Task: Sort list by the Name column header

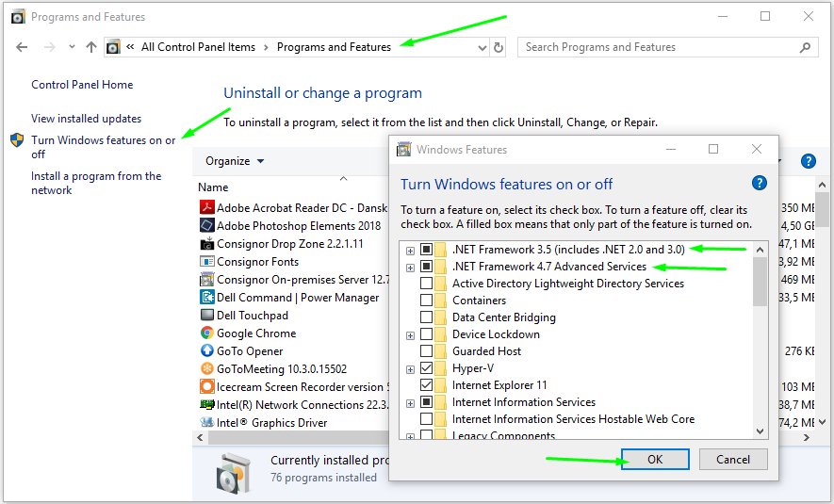Action: pos(214,187)
